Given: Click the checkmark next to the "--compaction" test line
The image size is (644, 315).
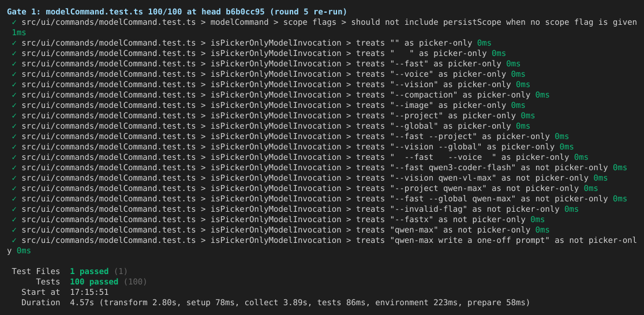Looking at the screenshot, I should tap(14, 95).
